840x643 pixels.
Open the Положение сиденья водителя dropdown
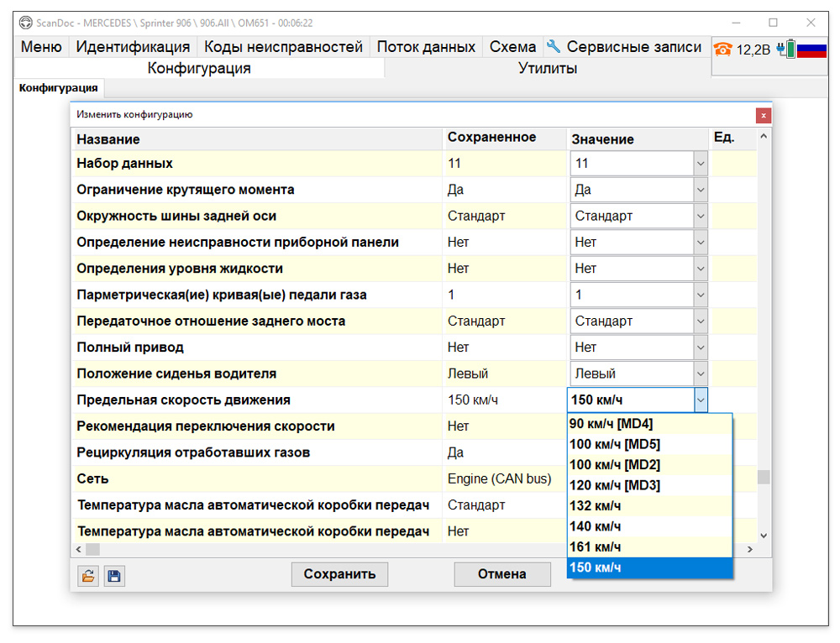click(701, 374)
